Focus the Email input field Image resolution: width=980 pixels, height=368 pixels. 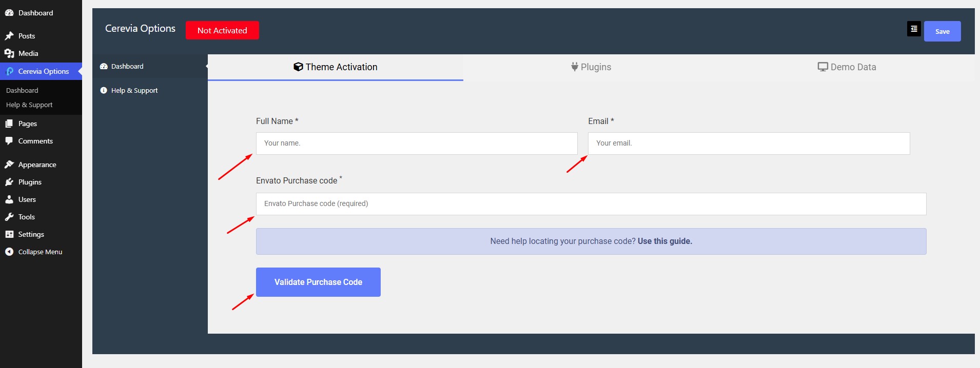tap(749, 144)
